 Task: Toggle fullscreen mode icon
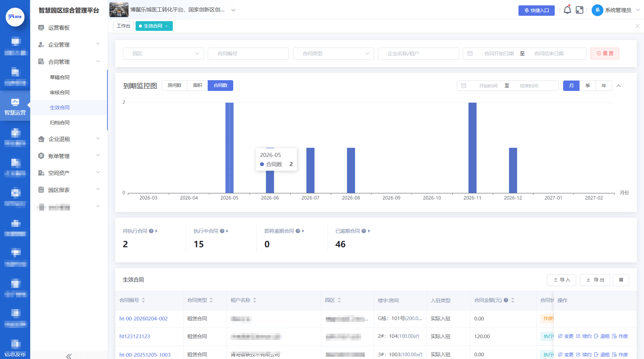coord(580,10)
